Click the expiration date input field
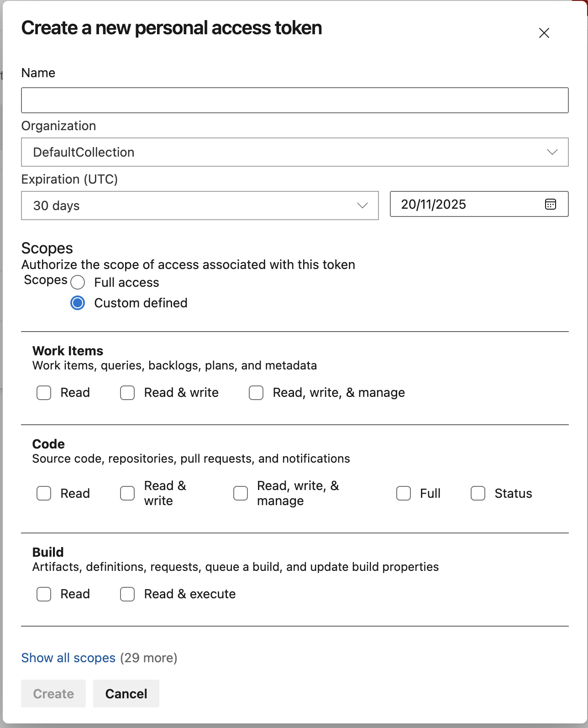The height and width of the screenshot is (728, 588). coord(466,204)
